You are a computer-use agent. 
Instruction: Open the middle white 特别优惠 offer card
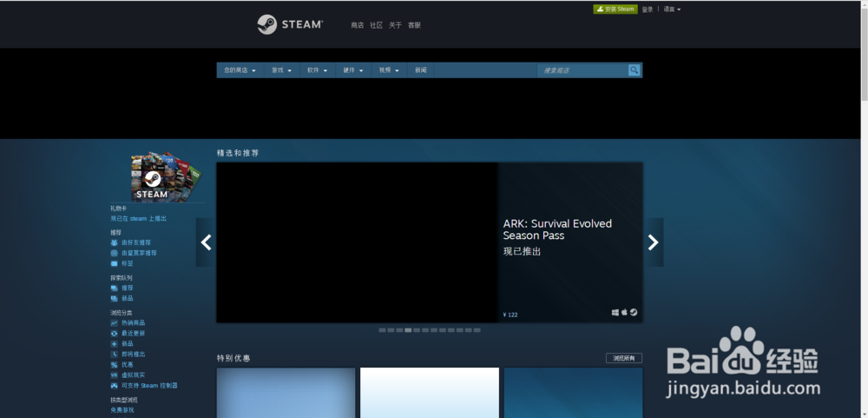click(x=430, y=393)
